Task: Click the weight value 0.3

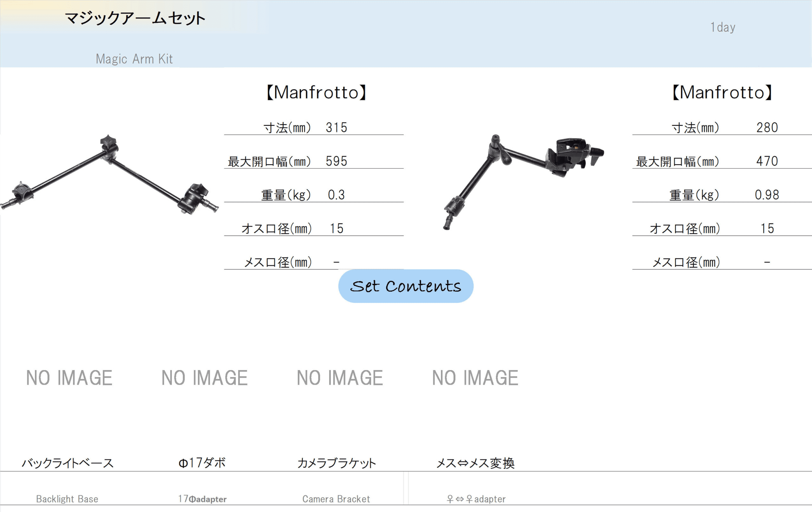Action: click(x=336, y=195)
